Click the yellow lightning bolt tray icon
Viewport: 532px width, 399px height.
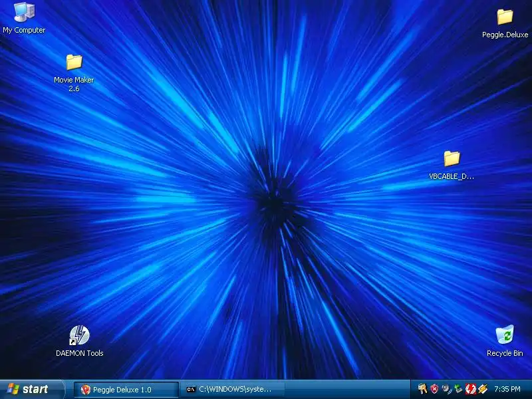pos(483,389)
